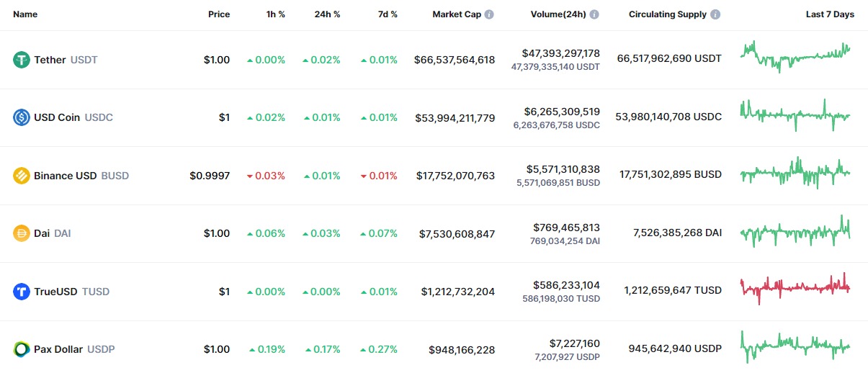Sort by the Name column header

[25, 14]
